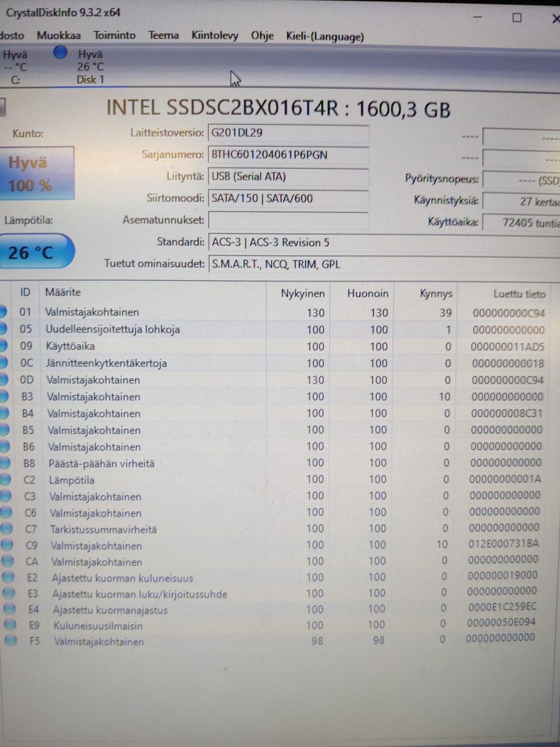
Task: Click status icon of row C7 Tarkistussummavirheitä
Action: (x=7, y=529)
